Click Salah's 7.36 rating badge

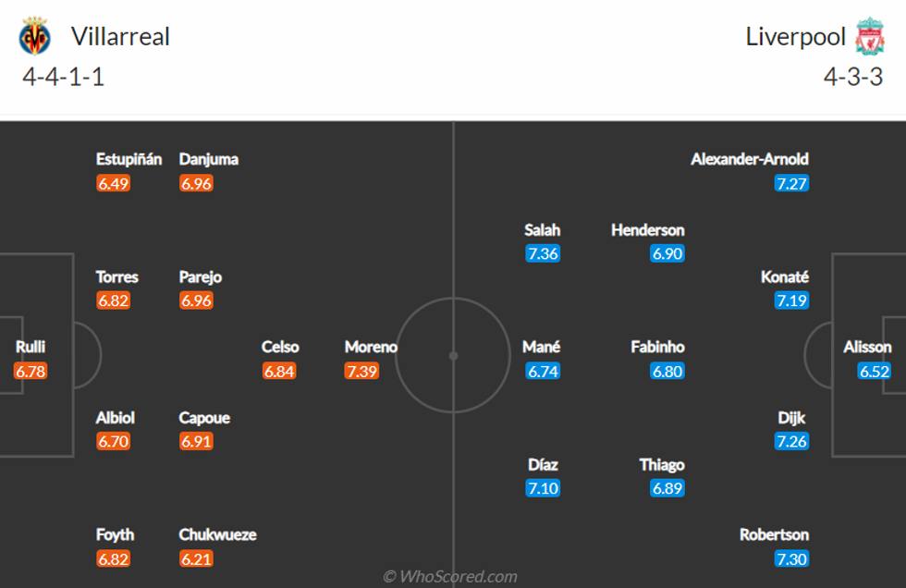(x=543, y=254)
